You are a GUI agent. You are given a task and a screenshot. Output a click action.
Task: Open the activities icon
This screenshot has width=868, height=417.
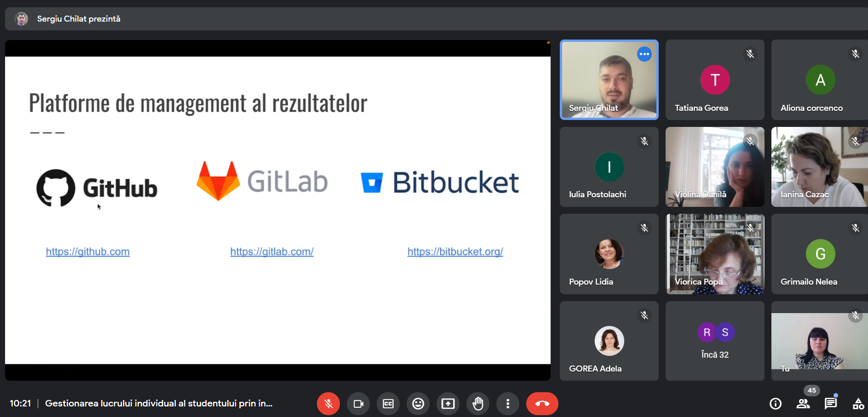[x=858, y=404]
